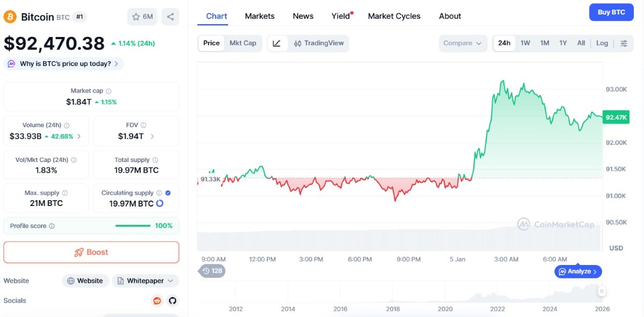Click the Volume (24h) info icon

pyautogui.click(x=67, y=126)
